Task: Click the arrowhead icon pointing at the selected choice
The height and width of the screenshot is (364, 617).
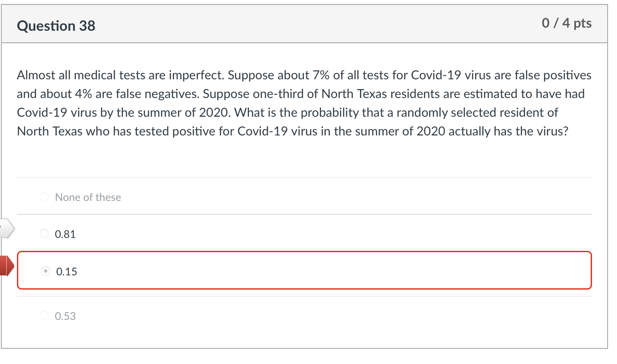Action: pyautogui.click(x=5, y=266)
